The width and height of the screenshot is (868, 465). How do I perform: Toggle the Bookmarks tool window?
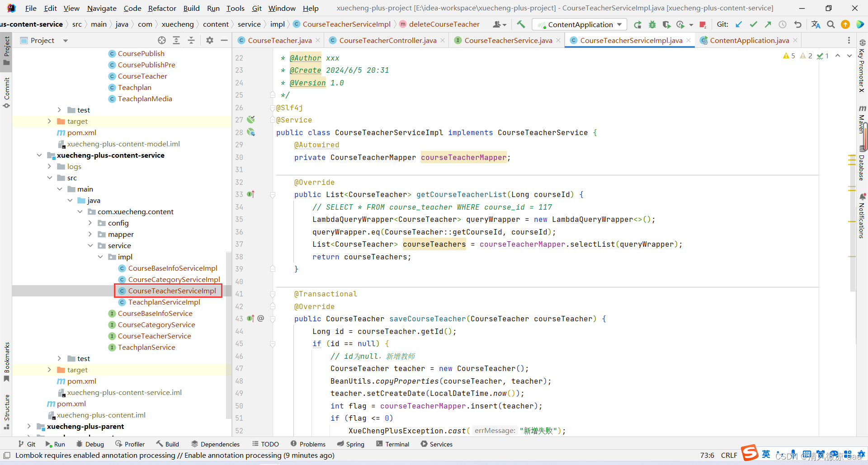pos(6,362)
